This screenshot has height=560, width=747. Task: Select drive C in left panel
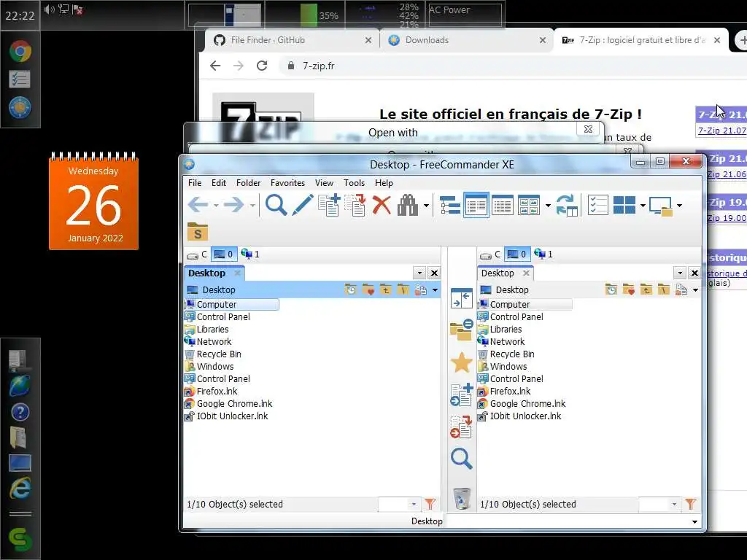click(197, 254)
